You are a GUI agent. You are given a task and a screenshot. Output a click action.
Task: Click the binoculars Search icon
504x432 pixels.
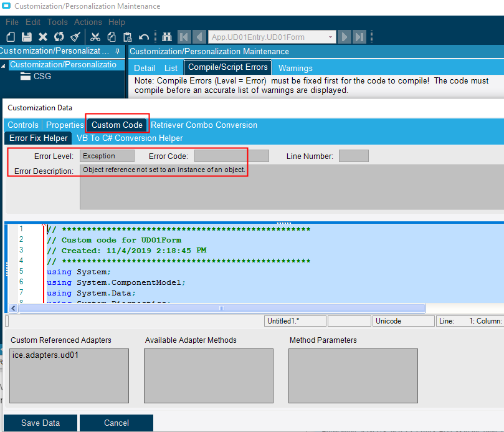coord(167,37)
